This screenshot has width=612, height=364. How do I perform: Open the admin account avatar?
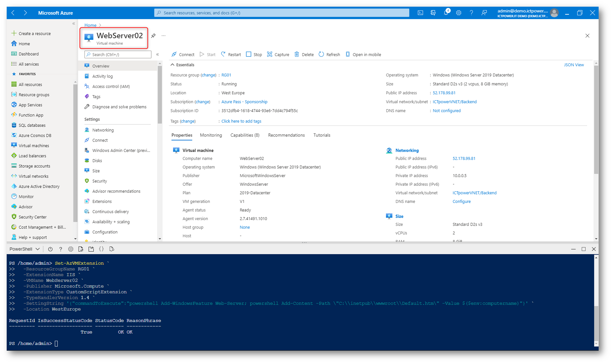(554, 13)
